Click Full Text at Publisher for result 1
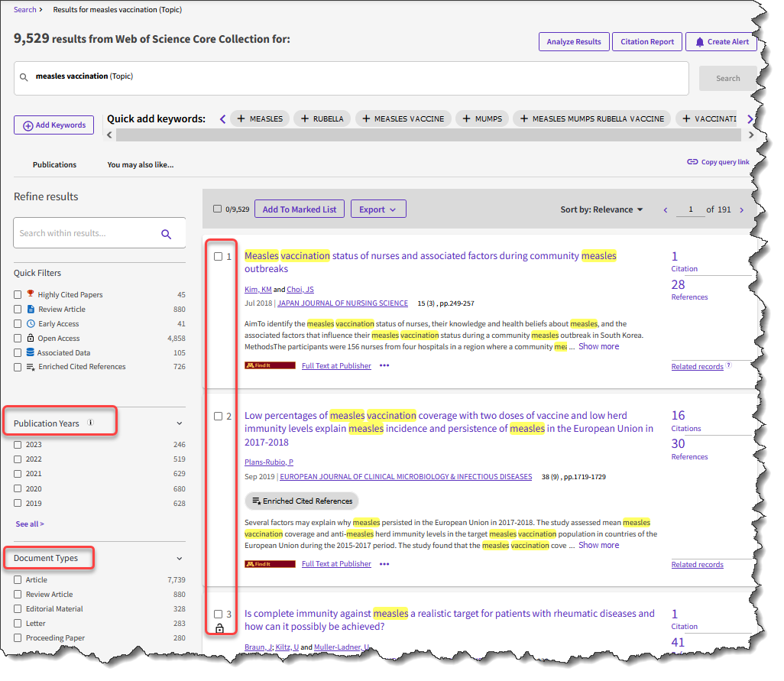Screen dimensions: 784x681 (336, 365)
